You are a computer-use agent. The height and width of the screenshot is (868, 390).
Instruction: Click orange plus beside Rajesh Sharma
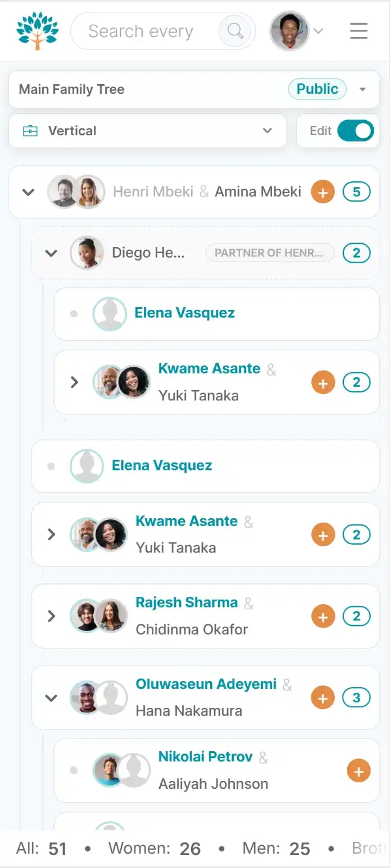pos(323,616)
